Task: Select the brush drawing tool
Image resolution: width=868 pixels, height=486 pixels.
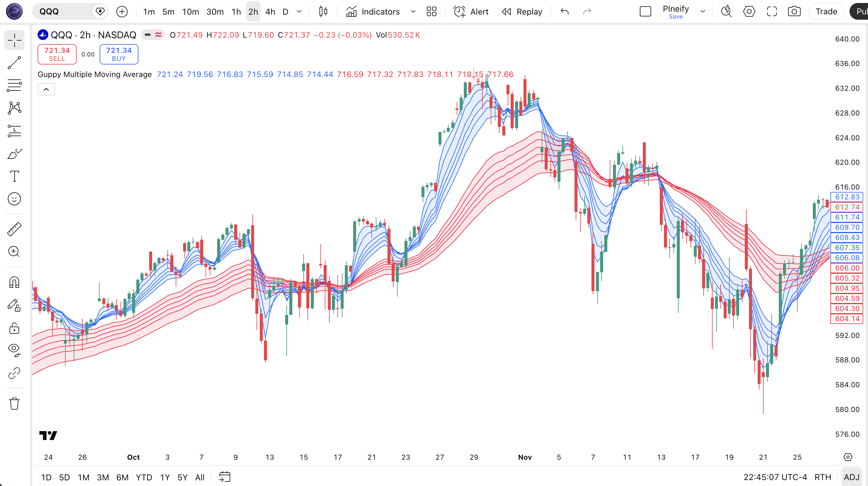Action: [x=14, y=153]
